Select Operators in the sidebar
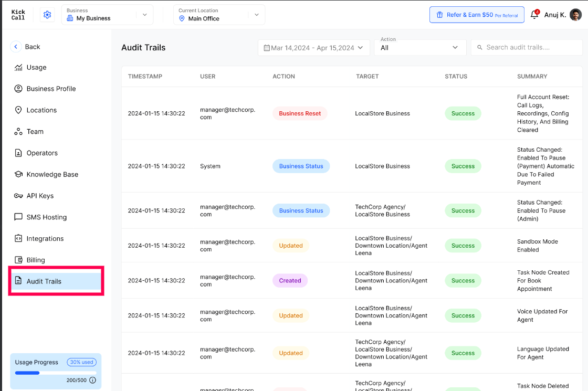588x391 pixels. pos(42,153)
